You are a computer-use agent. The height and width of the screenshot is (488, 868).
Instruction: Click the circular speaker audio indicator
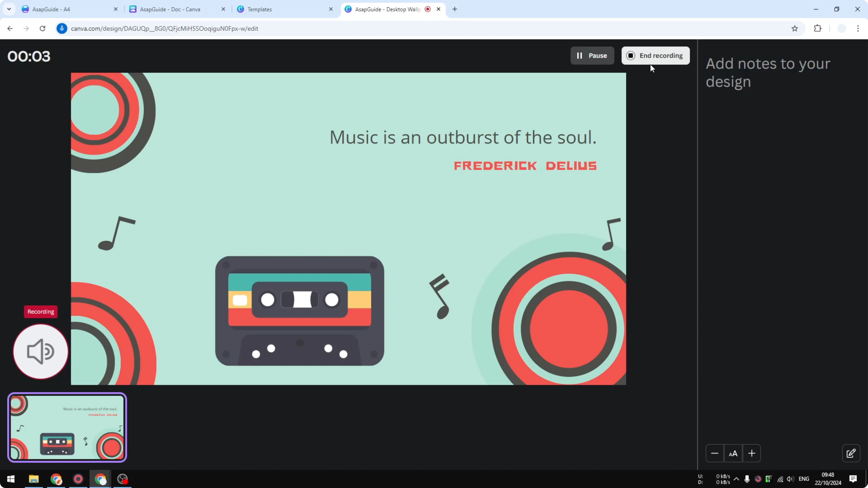(40, 351)
